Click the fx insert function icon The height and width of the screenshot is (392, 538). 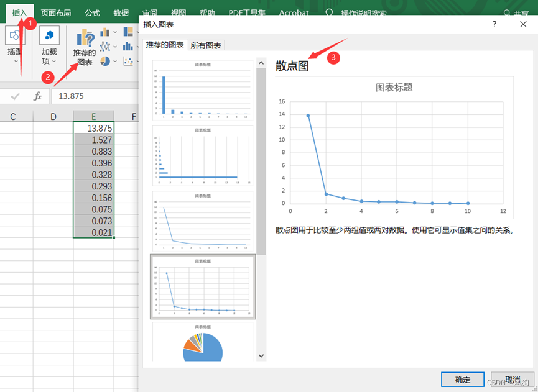pos(39,96)
